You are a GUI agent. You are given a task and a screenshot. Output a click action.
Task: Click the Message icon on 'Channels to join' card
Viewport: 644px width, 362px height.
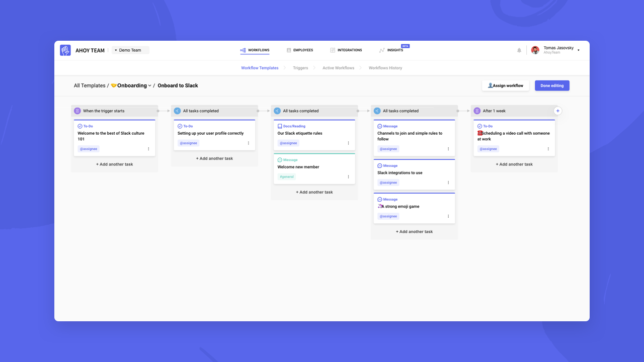pyautogui.click(x=380, y=126)
